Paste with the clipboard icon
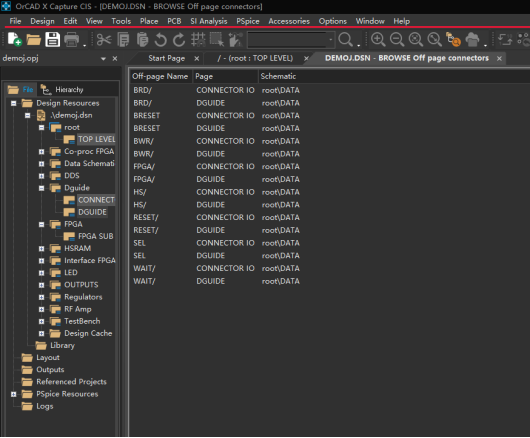The width and height of the screenshot is (530, 438). click(142, 40)
